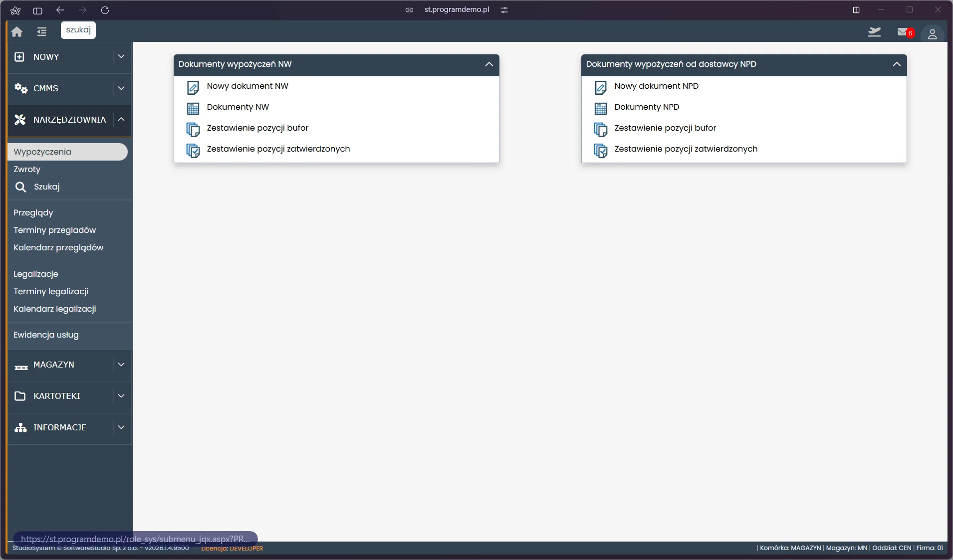Expand the INFORMACJE menu chevron

(121, 427)
